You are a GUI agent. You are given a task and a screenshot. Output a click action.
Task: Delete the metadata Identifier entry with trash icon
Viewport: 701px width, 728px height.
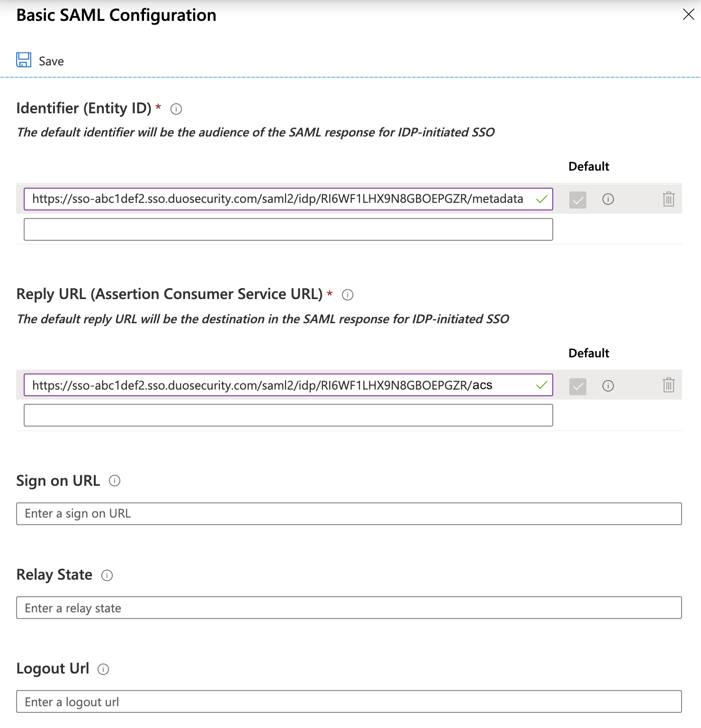668,199
